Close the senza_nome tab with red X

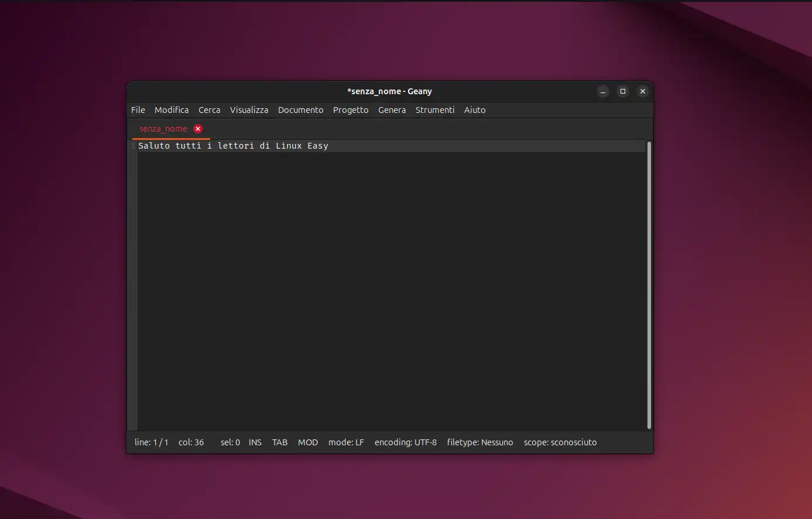[x=198, y=129]
